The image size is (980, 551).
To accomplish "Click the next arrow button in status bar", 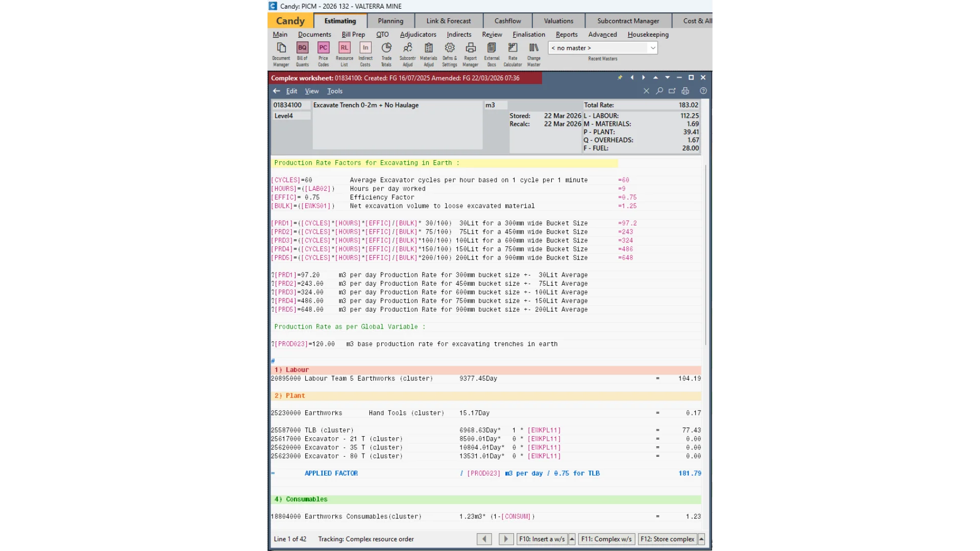I will coord(506,539).
